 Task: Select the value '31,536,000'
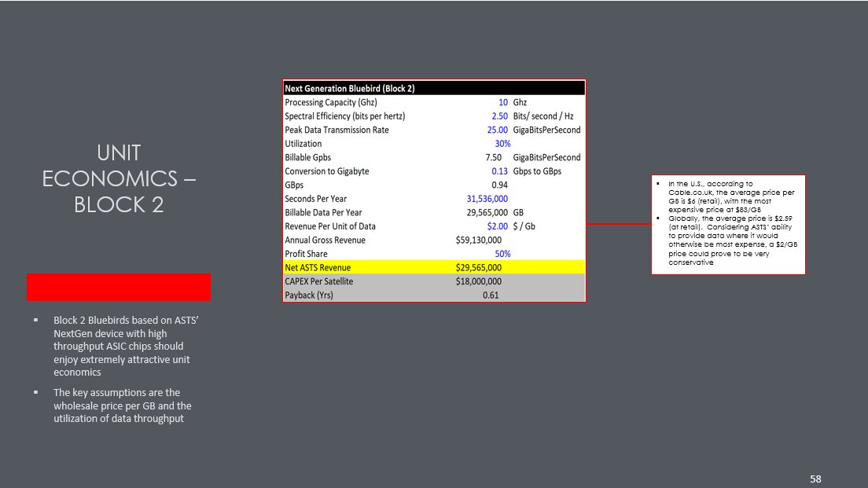pos(487,199)
